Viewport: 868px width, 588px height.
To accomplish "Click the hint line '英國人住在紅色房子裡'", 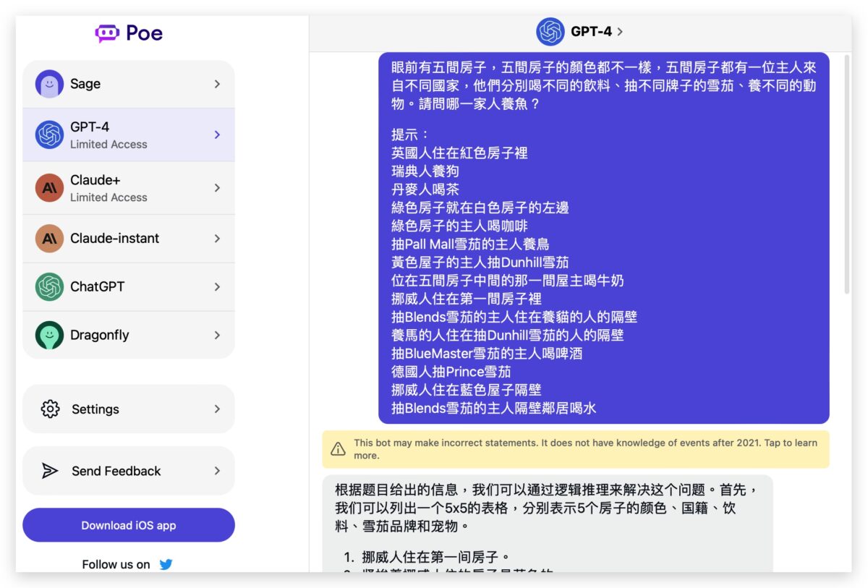I will pos(459,153).
